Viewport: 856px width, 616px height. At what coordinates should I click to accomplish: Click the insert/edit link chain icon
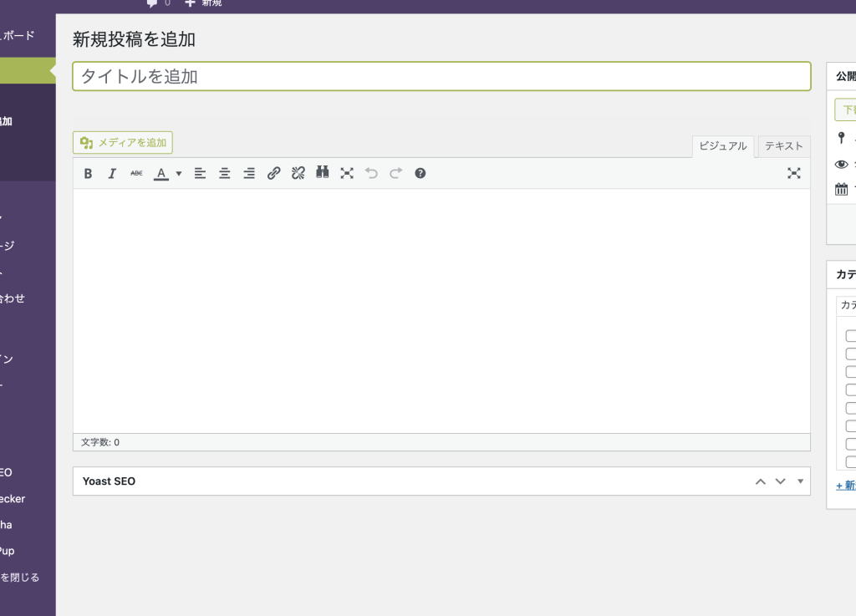click(273, 174)
